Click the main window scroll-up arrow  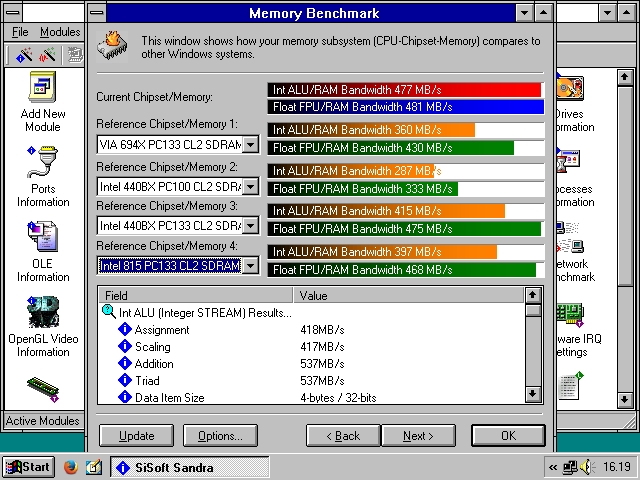pyautogui.click(x=625, y=77)
